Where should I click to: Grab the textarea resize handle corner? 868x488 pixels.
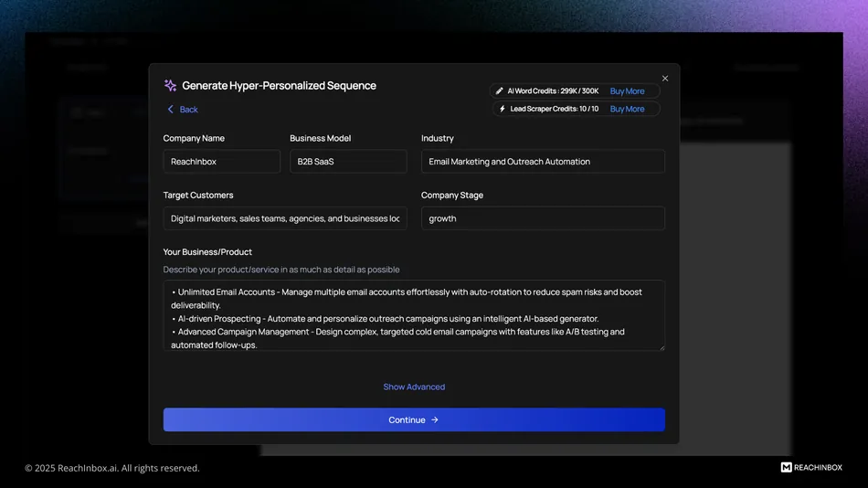click(662, 347)
